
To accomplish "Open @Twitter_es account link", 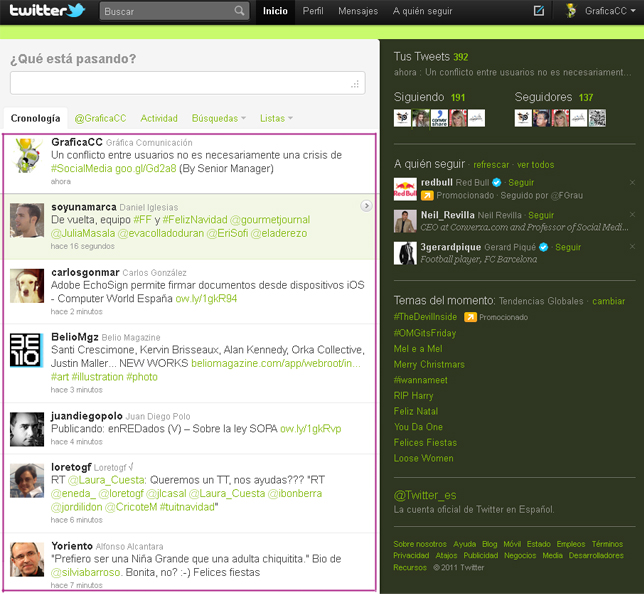I will pyautogui.click(x=425, y=495).
